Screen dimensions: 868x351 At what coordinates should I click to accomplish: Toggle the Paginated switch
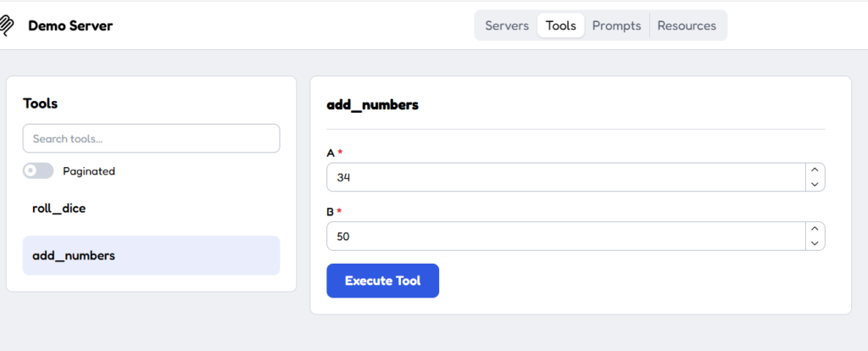click(38, 171)
